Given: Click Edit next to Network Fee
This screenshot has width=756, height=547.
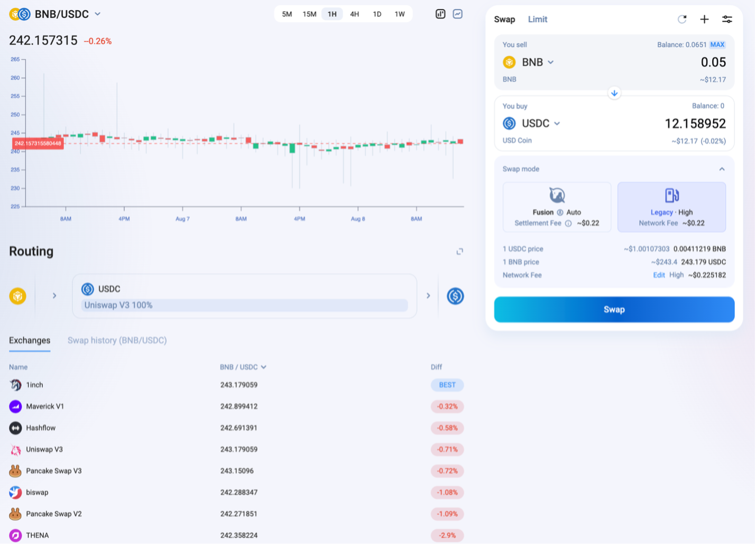Looking at the screenshot, I should coord(659,275).
